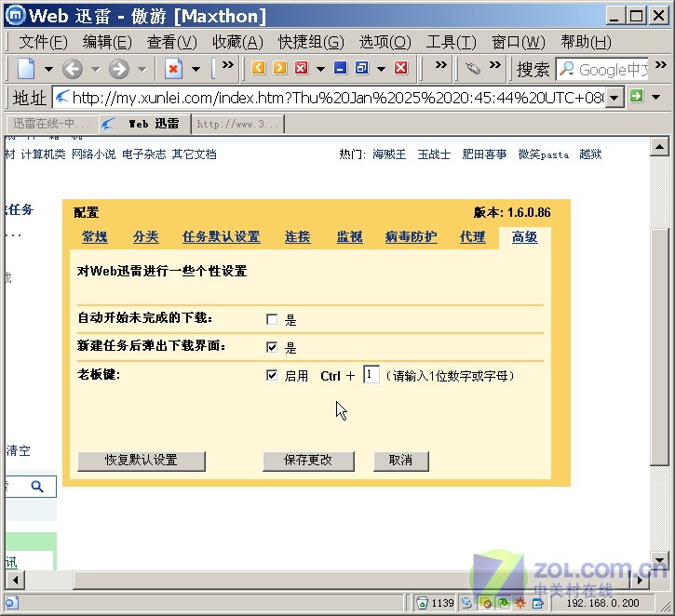Click inside the address URL field
Image resolution: width=675 pixels, height=616 pixels.
(x=330, y=97)
